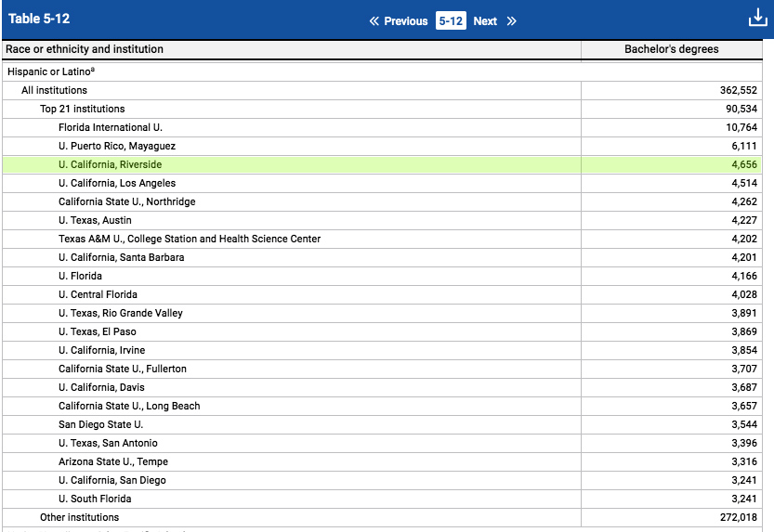Select the Texas A&M U., College Station row
Screen dimensions: 774x532
click(382, 240)
